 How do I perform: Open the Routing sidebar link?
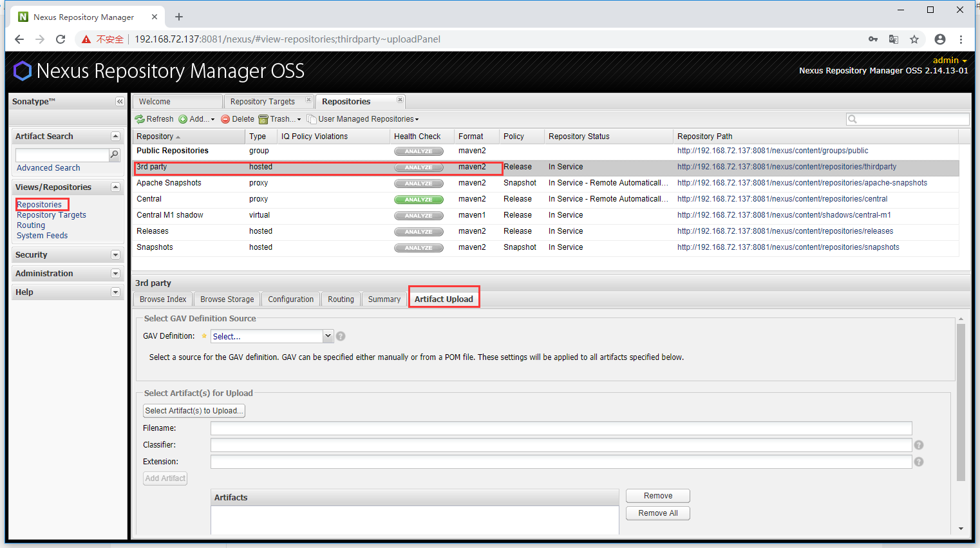click(x=31, y=225)
